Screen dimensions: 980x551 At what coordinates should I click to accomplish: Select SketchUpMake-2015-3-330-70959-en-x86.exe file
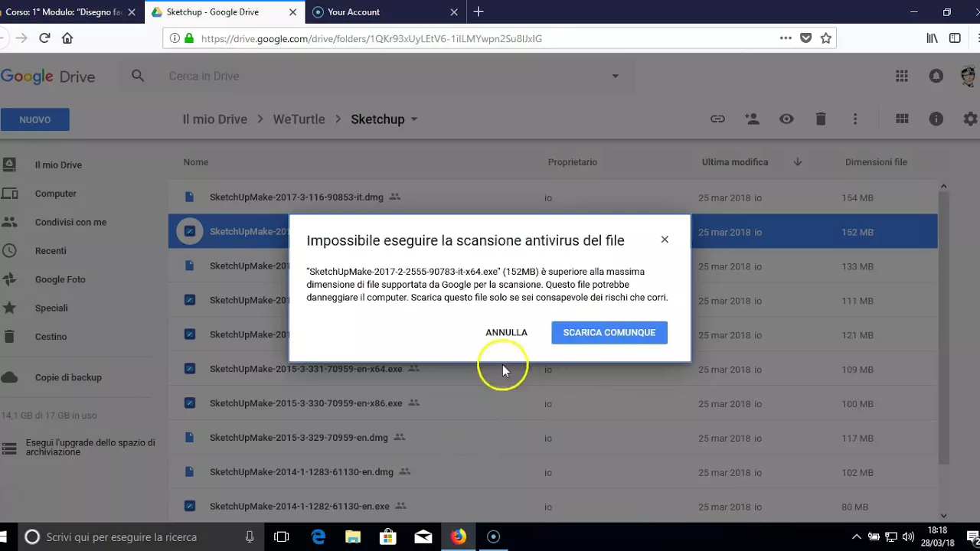pyautogui.click(x=553, y=403)
